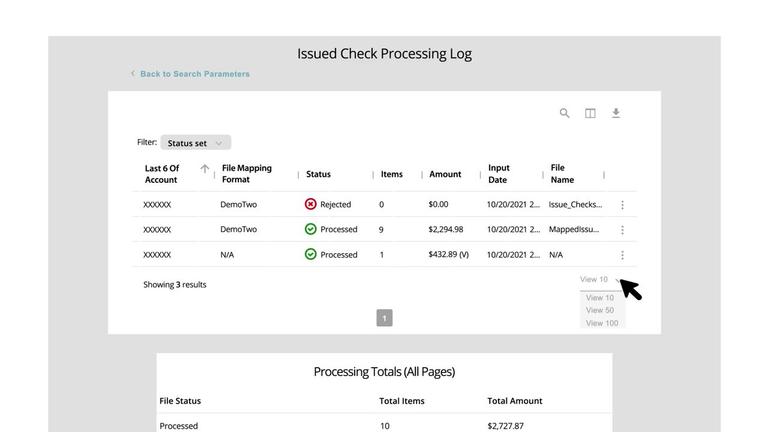The height and width of the screenshot is (432, 768).
Task: Click the File Status header in totals
Action: (x=180, y=401)
